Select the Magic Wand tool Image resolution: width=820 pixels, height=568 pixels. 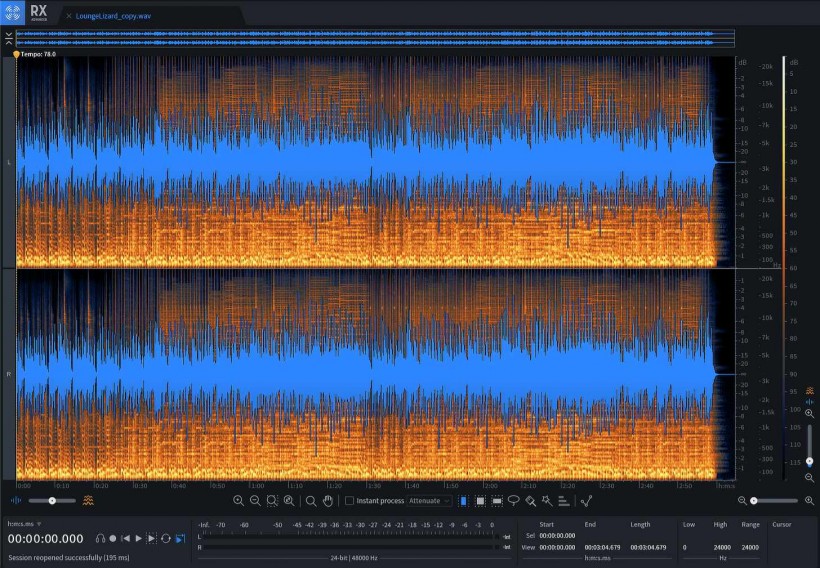[547, 500]
